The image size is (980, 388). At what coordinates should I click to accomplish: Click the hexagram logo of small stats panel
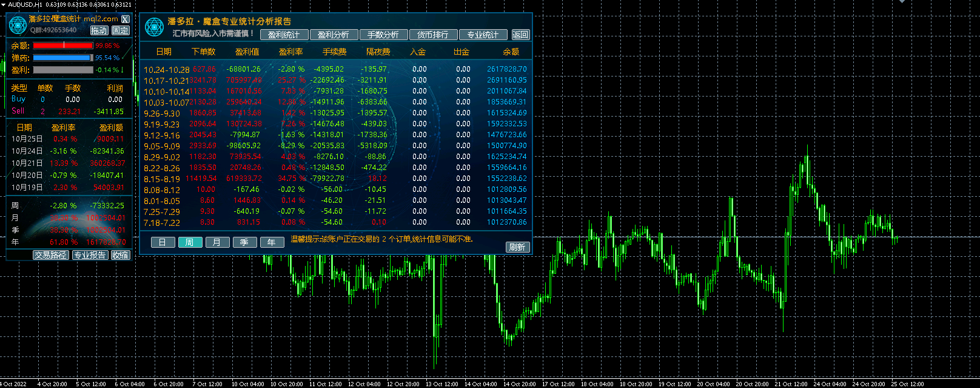coord(17,25)
